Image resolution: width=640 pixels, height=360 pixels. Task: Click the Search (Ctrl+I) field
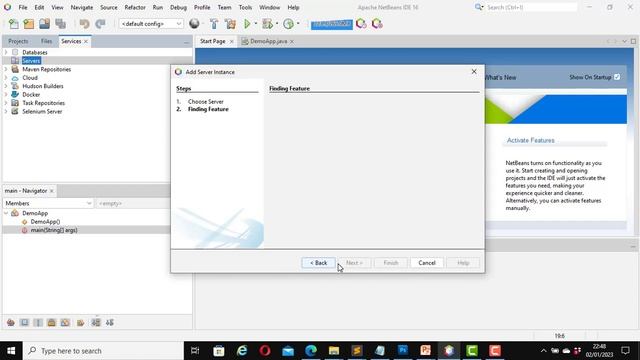(531, 7)
